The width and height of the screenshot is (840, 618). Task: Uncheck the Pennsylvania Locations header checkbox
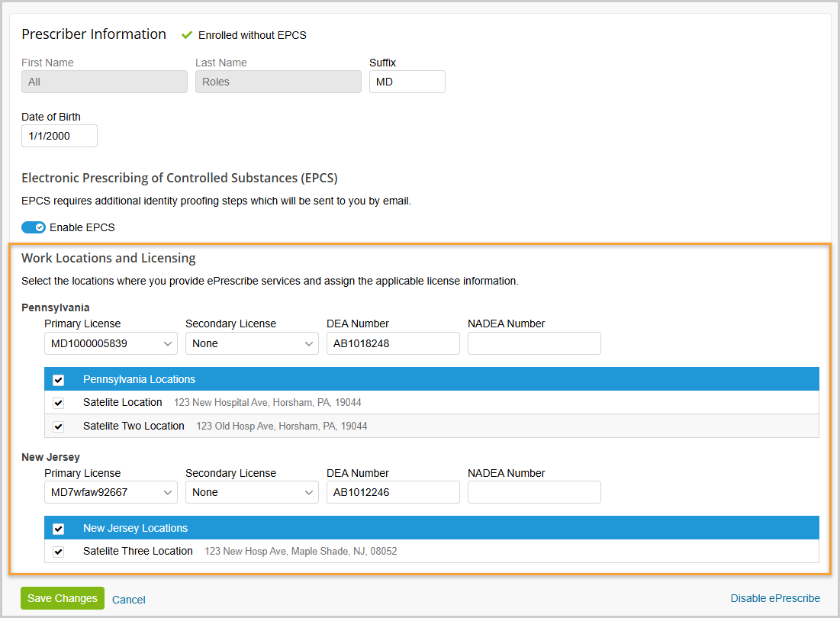point(59,380)
